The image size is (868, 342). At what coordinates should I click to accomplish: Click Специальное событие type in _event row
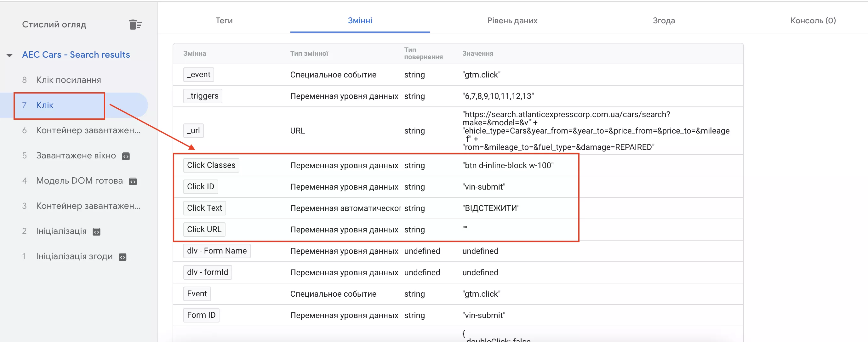pos(333,75)
